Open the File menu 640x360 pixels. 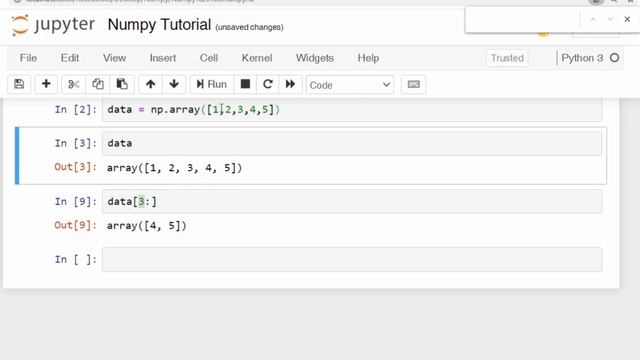(28, 58)
